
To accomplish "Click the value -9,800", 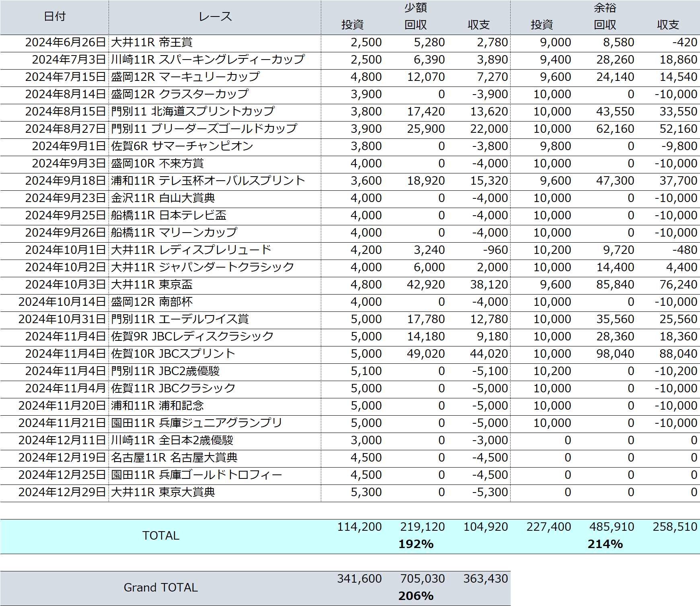I will [x=679, y=146].
